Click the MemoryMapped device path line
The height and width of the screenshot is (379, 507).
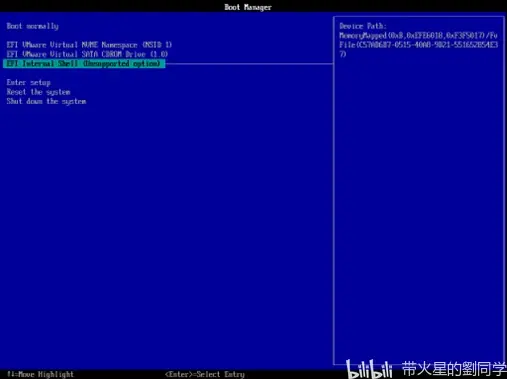point(418,35)
